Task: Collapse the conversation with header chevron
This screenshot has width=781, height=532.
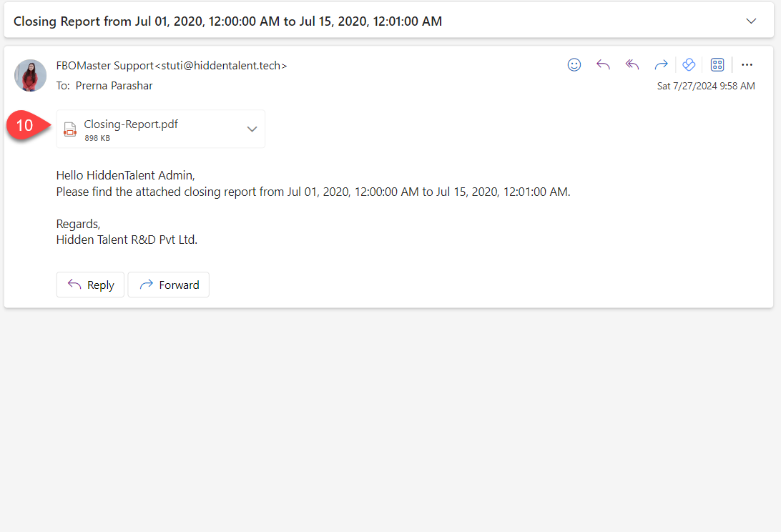Action: click(751, 21)
